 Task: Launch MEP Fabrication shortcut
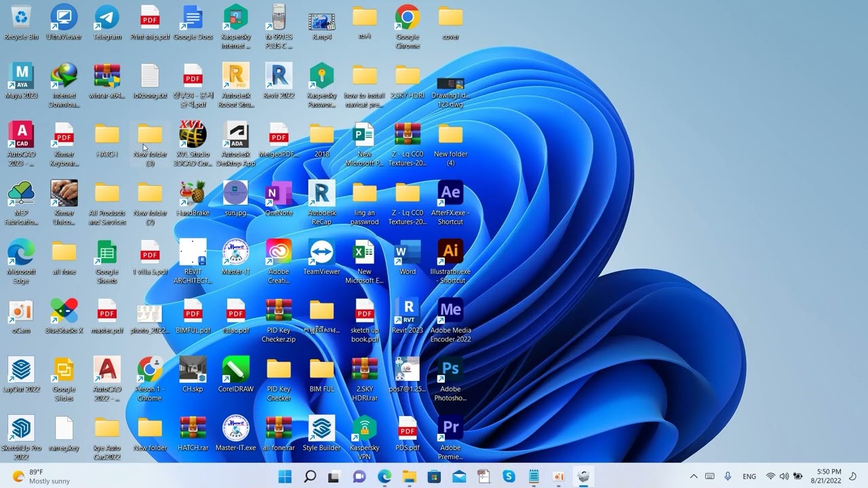click(21, 203)
